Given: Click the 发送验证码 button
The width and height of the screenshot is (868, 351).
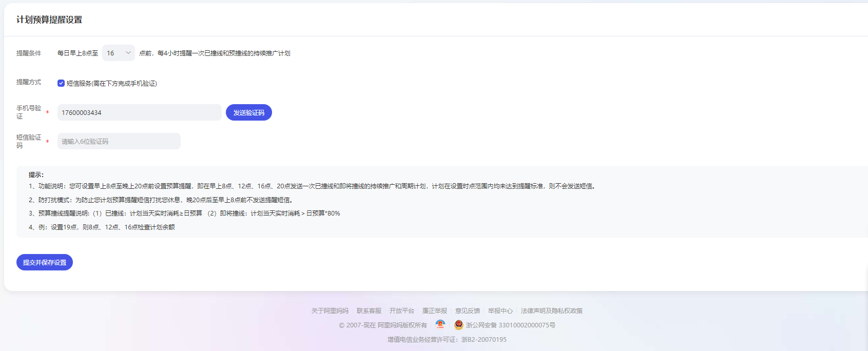Looking at the screenshot, I should [x=248, y=112].
